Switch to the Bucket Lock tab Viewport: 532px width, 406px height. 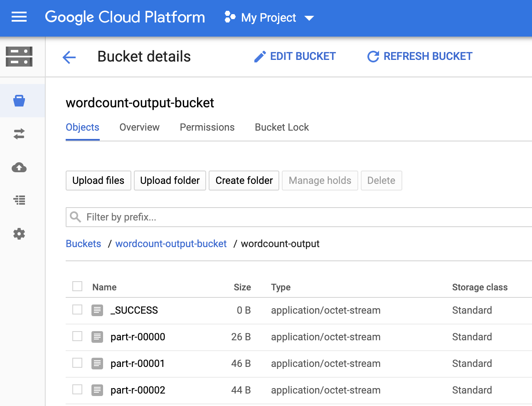[282, 127]
